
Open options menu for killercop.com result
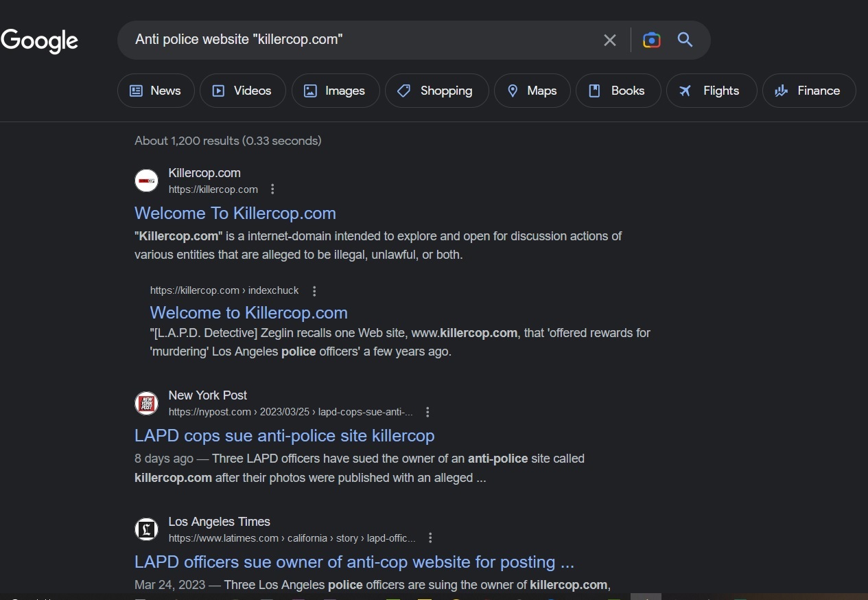pos(272,189)
